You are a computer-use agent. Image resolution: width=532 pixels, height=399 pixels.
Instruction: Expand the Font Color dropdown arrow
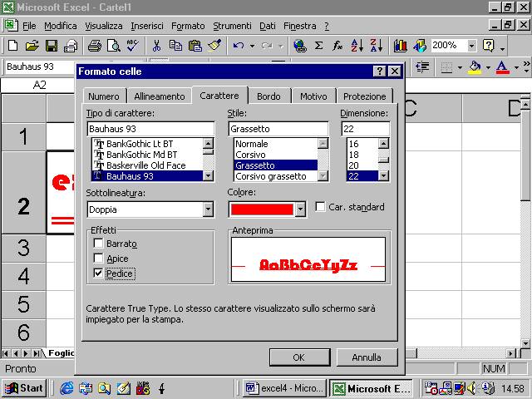tap(516, 67)
